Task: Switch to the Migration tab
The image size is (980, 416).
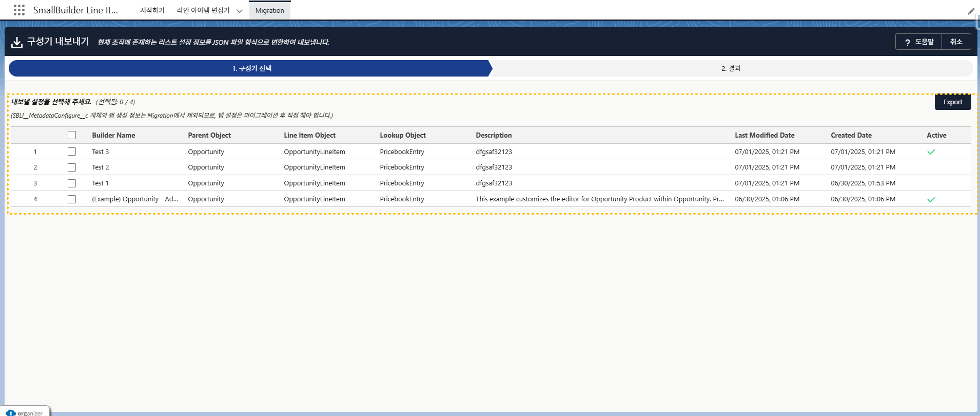Action: tap(269, 10)
